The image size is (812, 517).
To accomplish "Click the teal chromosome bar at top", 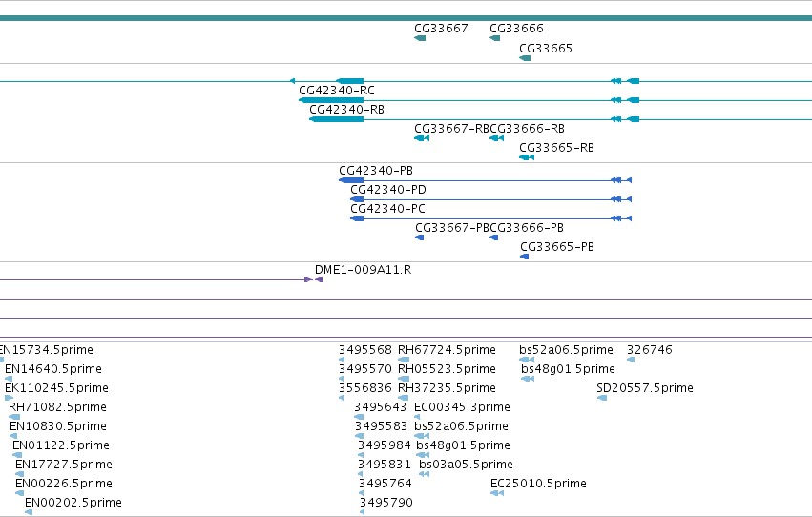I will (x=406, y=18).
